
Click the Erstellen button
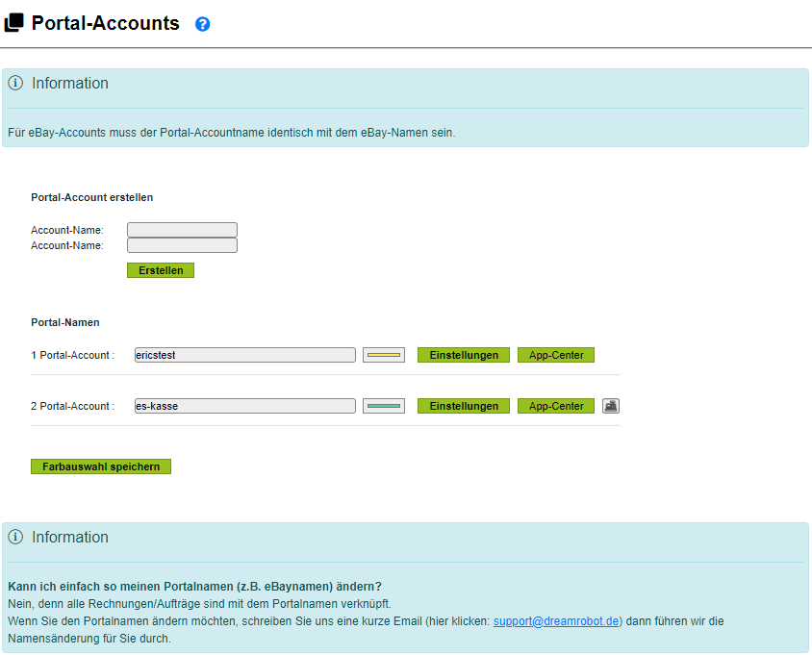pos(161,270)
